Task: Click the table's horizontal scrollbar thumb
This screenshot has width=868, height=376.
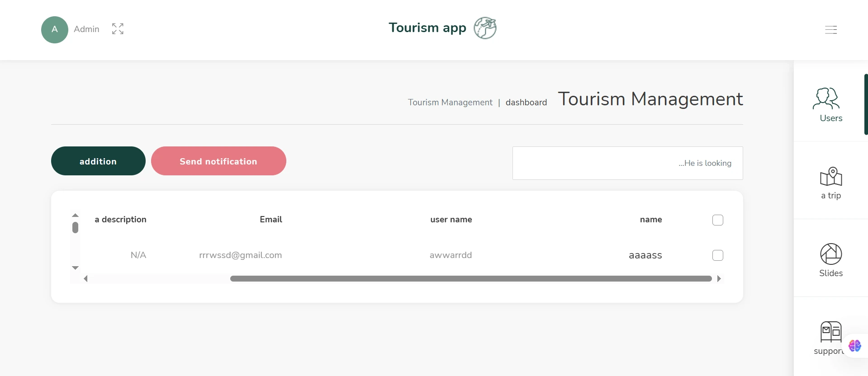Action: (x=471, y=279)
